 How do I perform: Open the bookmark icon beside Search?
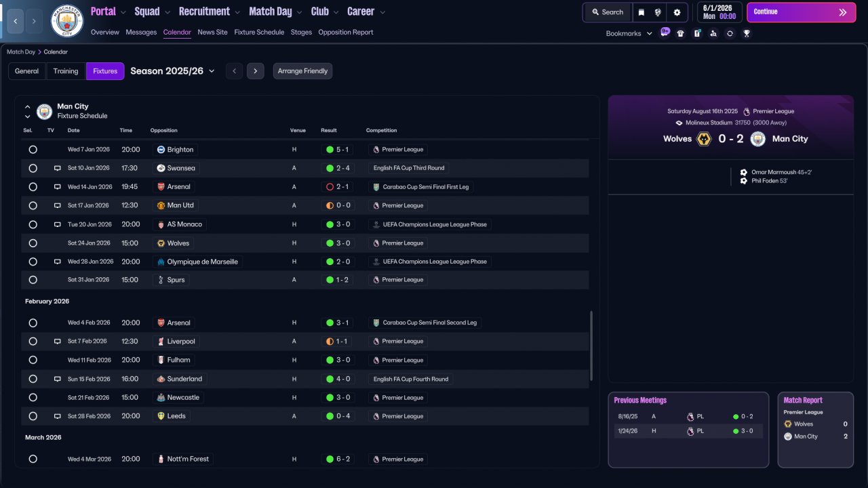pos(642,12)
